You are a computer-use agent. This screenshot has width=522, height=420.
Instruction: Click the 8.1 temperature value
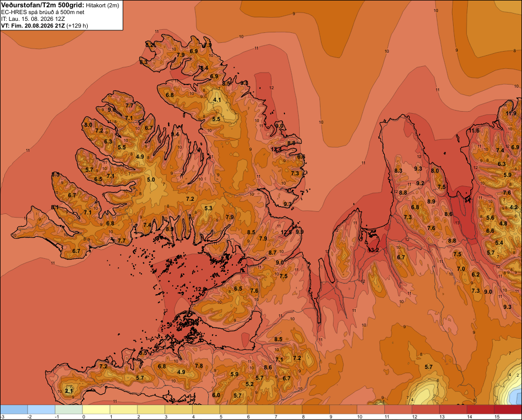(55, 207)
